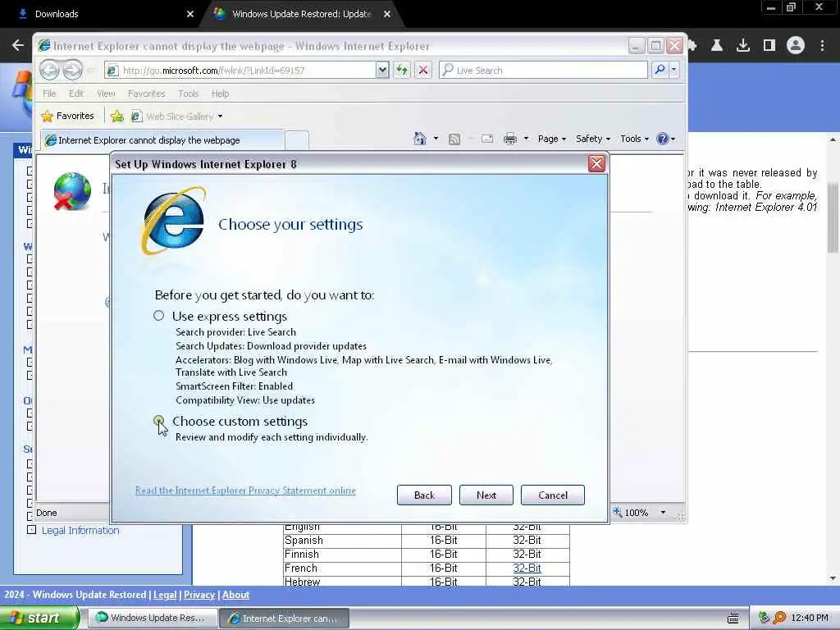Click the Windows XP start button
840x630 pixels.
[x=39, y=618]
